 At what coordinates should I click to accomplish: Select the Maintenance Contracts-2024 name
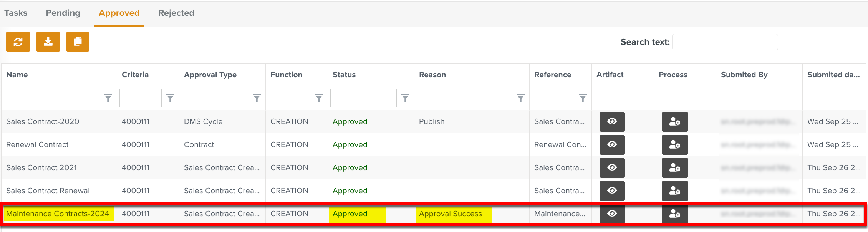tap(58, 214)
